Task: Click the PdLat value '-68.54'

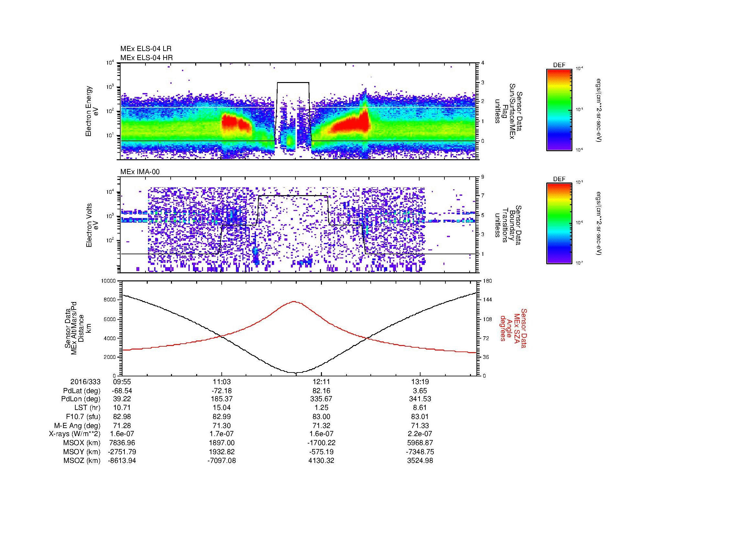Action: click(122, 391)
